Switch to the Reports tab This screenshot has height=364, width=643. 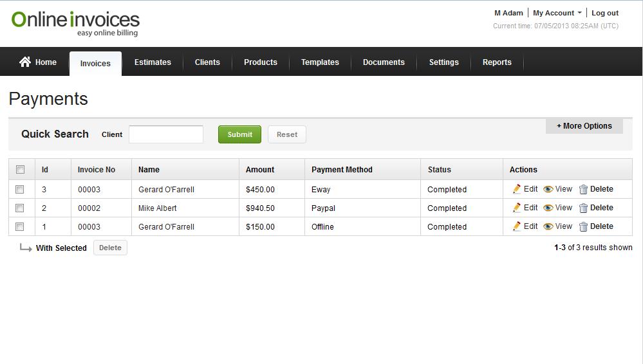click(x=497, y=62)
